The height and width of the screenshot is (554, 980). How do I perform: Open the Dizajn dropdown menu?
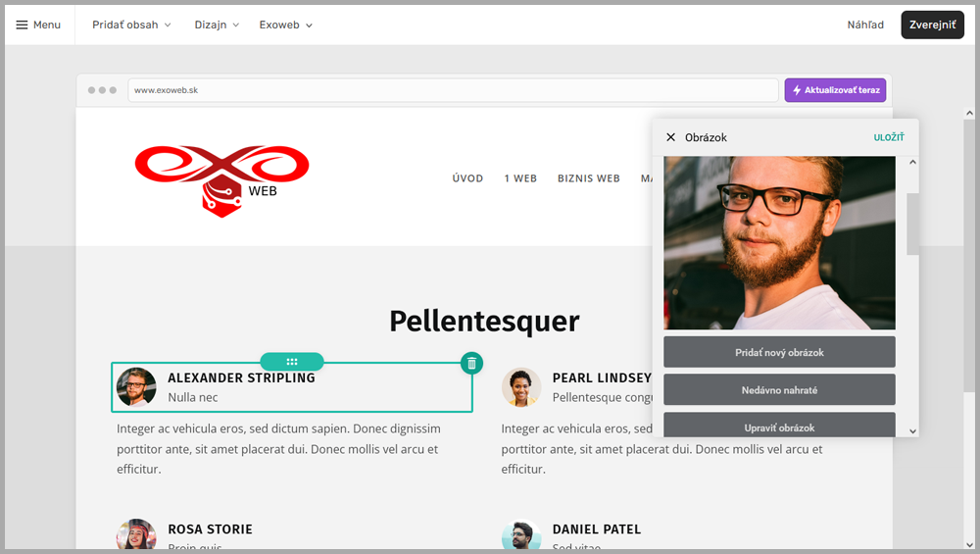pyautogui.click(x=217, y=25)
